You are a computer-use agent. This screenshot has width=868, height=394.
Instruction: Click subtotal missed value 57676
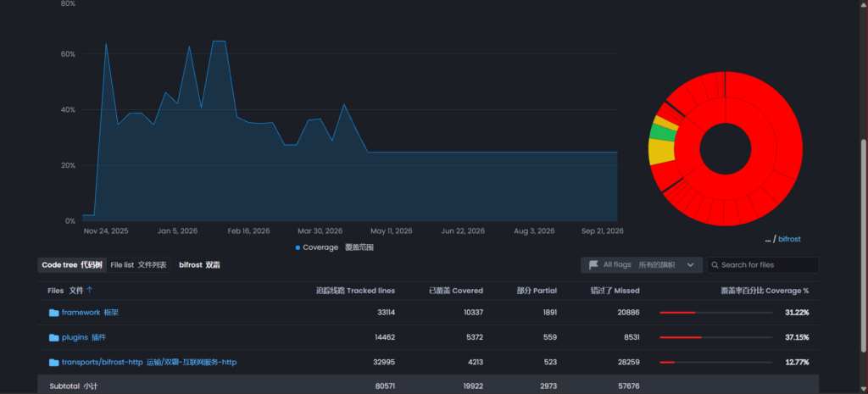point(629,386)
